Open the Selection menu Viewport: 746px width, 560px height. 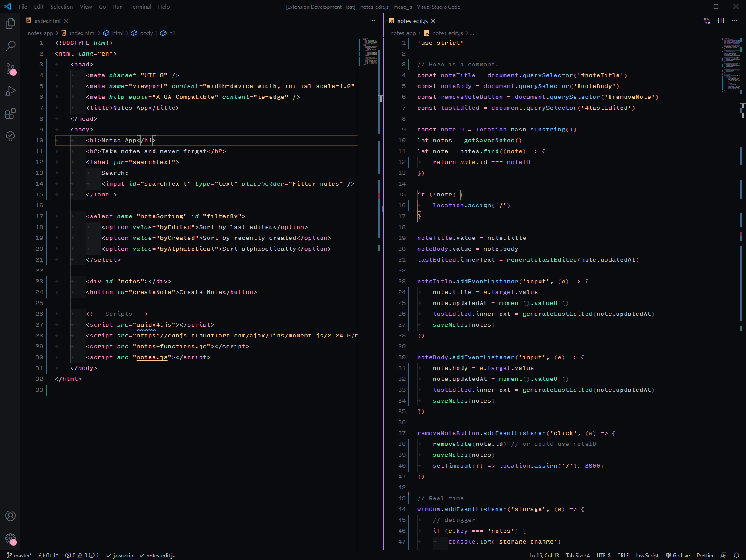62,7
